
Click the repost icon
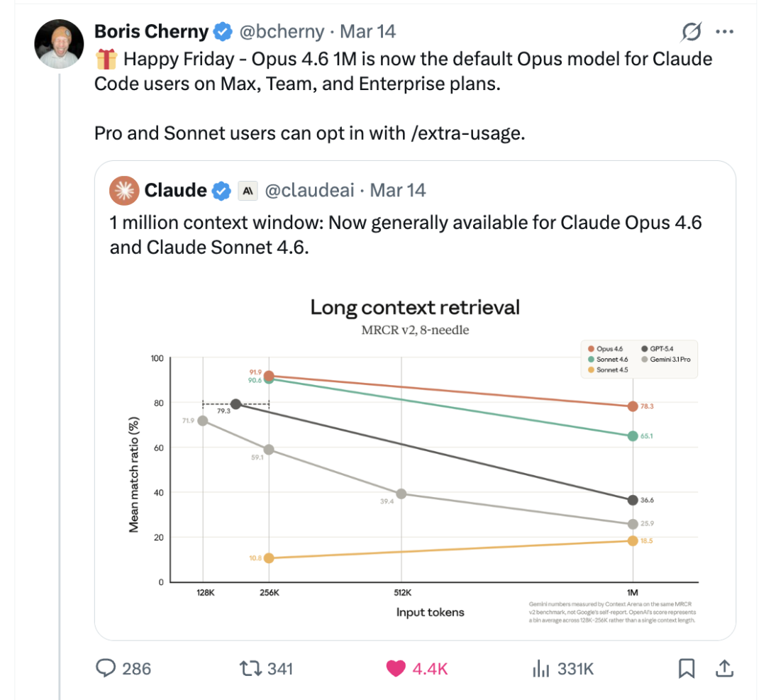pyautogui.click(x=250, y=667)
